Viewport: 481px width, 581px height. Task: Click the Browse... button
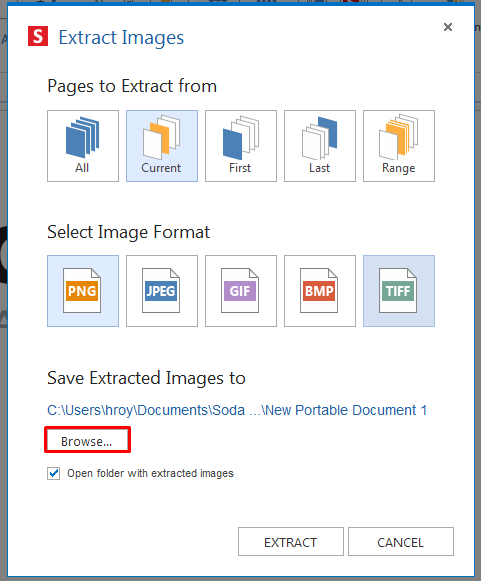point(87,440)
